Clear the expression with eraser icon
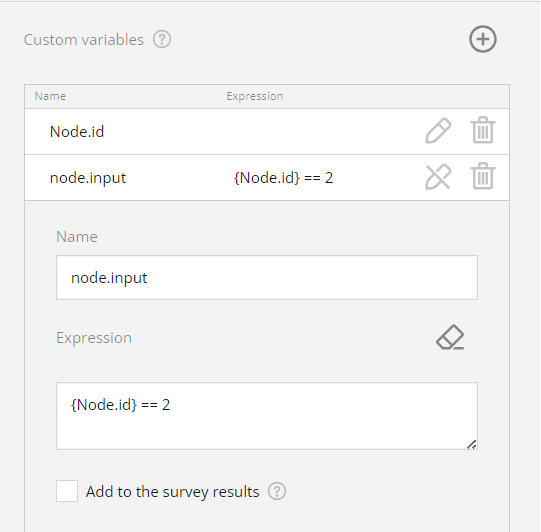 (450, 337)
